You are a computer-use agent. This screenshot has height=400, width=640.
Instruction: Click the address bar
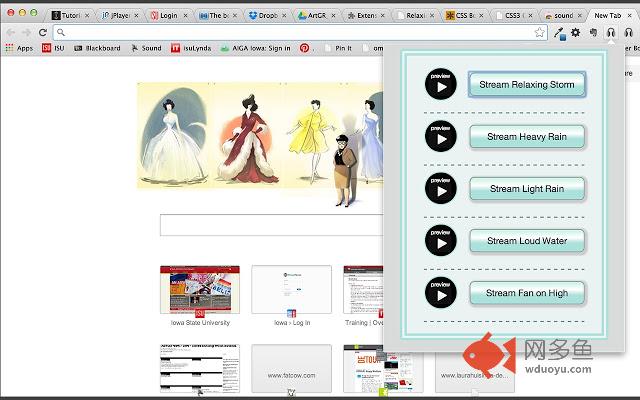tap(300, 32)
